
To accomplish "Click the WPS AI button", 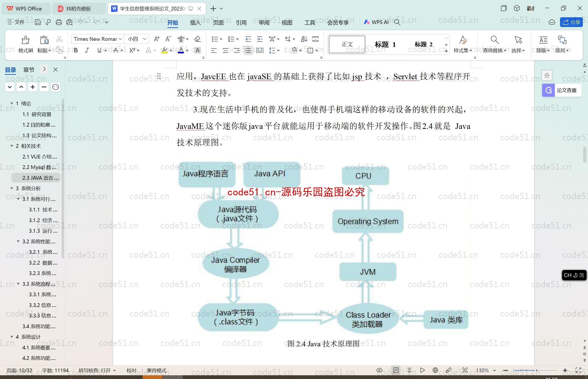I will coord(376,22).
